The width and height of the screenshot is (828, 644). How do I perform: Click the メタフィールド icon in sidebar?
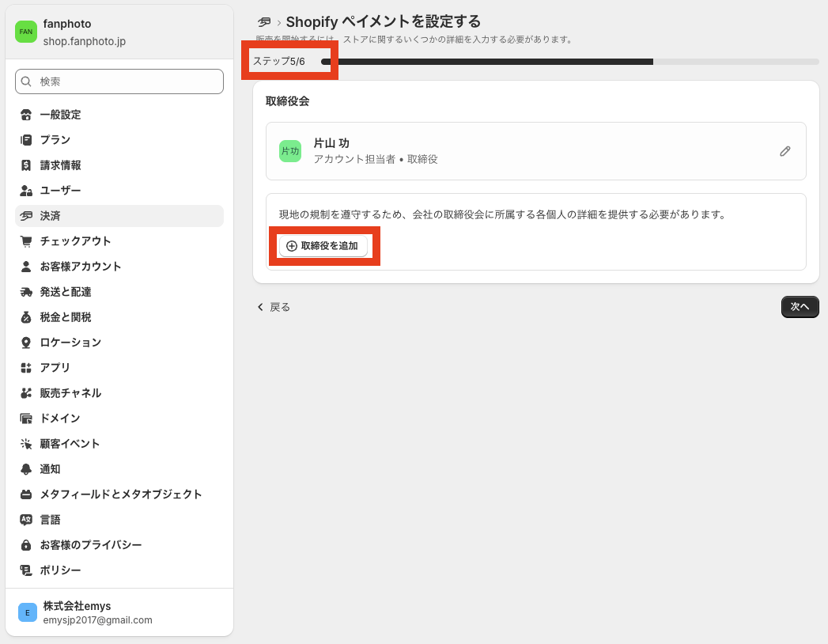pyautogui.click(x=26, y=494)
